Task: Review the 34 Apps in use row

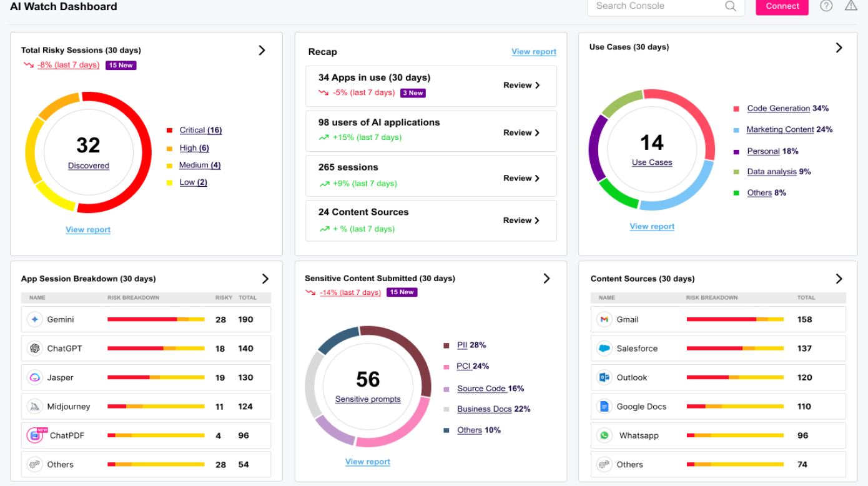Action: click(x=521, y=86)
